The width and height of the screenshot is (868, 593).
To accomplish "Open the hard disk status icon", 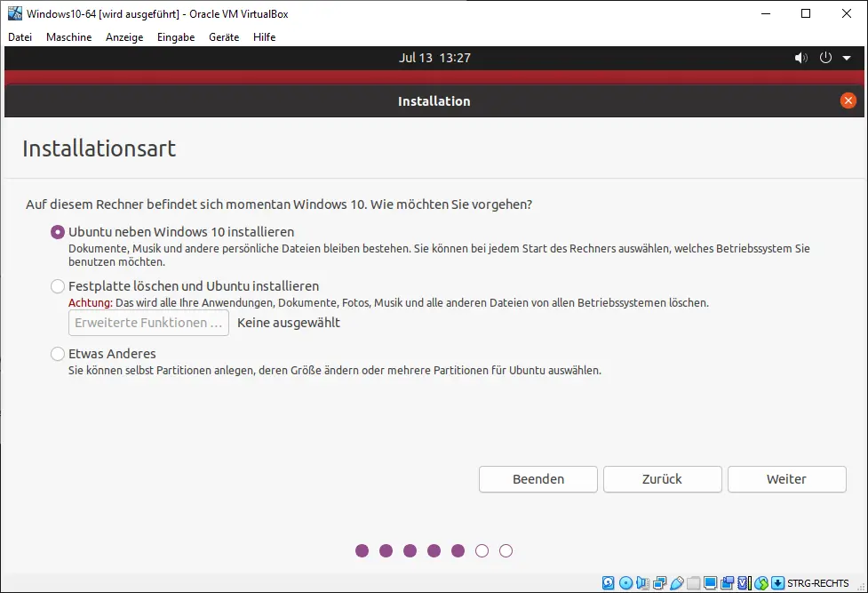I will (608, 582).
